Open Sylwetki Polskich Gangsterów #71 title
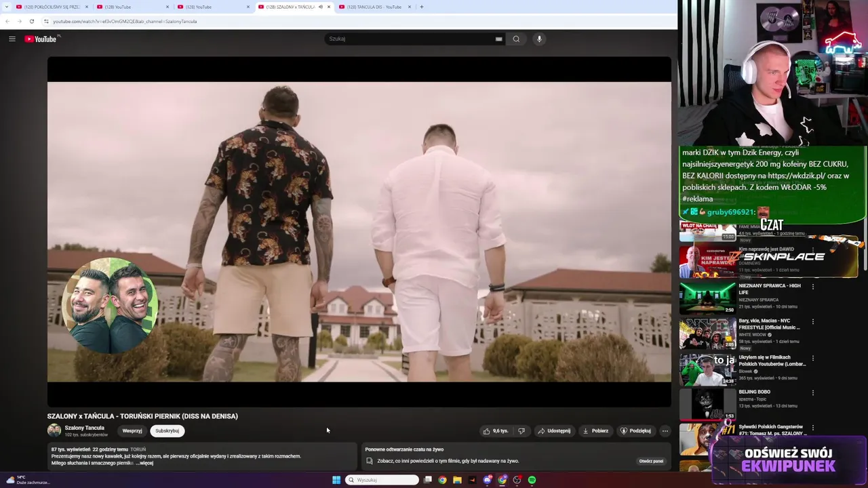 pos(772,430)
